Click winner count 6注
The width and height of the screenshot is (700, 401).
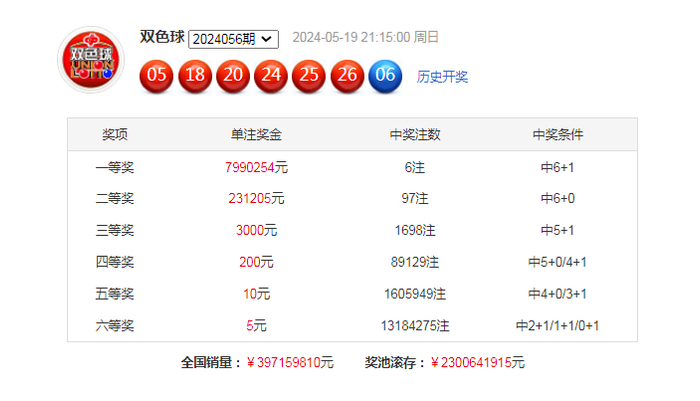415,167
